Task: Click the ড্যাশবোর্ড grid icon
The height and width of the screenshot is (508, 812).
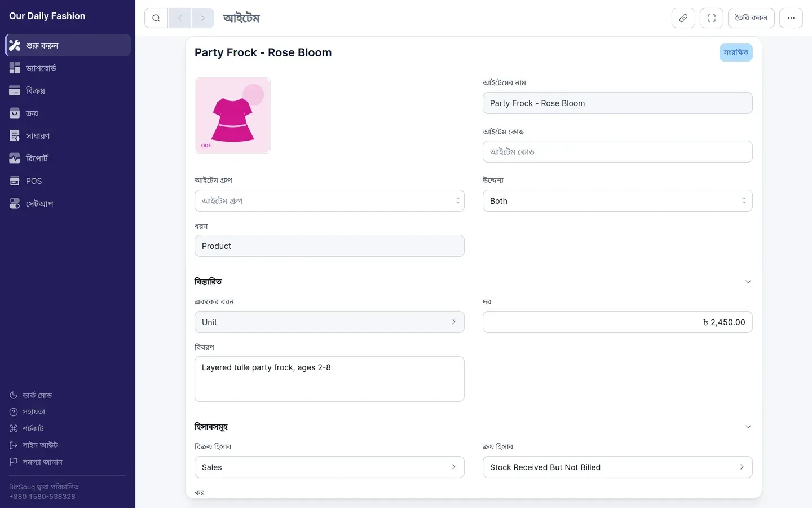Action: [15, 68]
